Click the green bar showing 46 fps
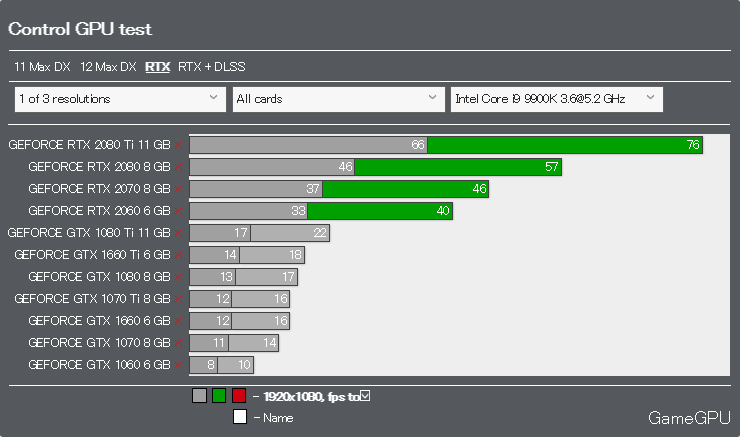The height and width of the screenshot is (437, 740). (405, 189)
